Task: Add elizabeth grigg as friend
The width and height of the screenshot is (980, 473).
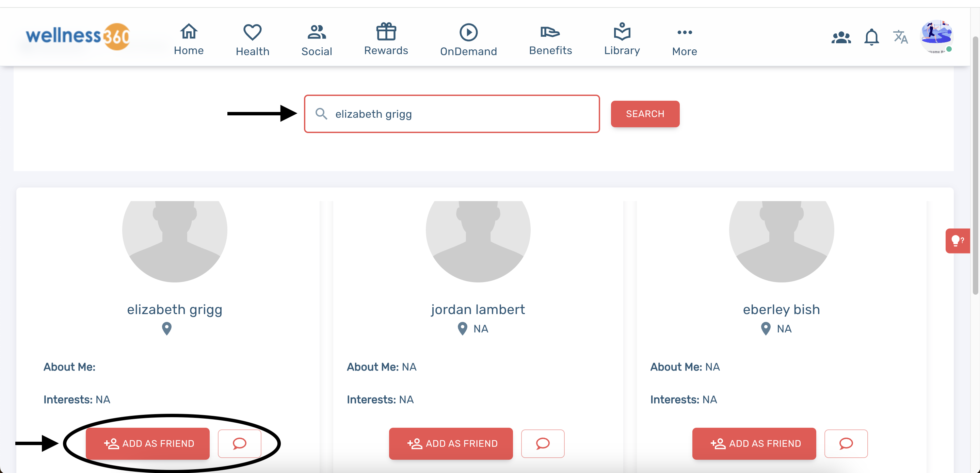Action: tap(148, 443)
